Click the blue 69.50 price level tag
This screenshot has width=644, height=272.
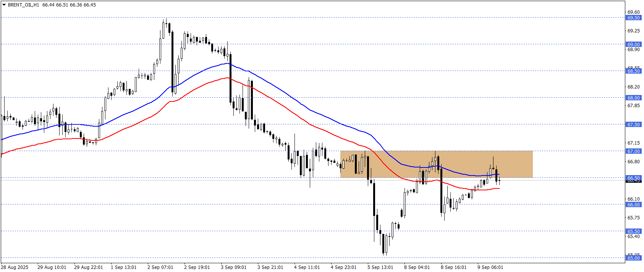point(633,18)
